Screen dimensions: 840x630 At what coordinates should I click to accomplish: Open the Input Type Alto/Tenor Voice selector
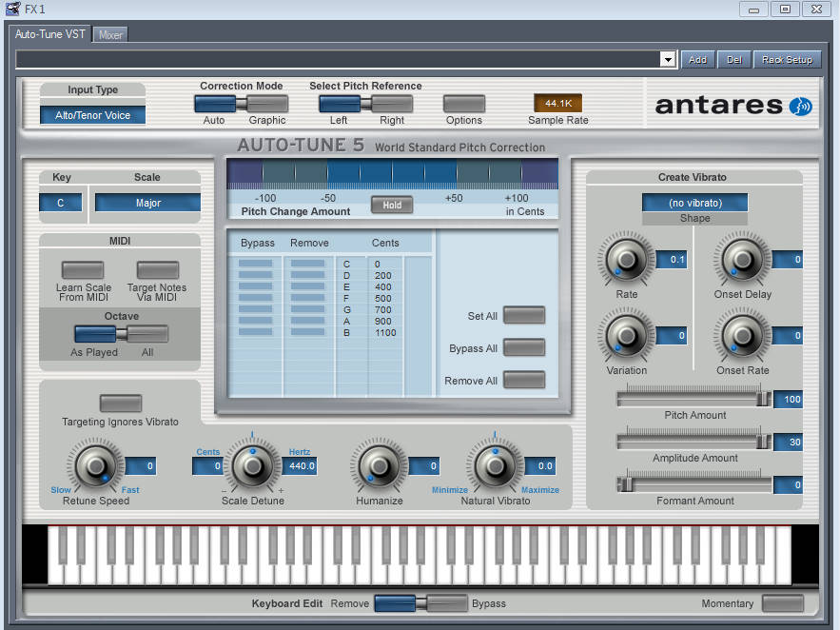pos(92,115)
